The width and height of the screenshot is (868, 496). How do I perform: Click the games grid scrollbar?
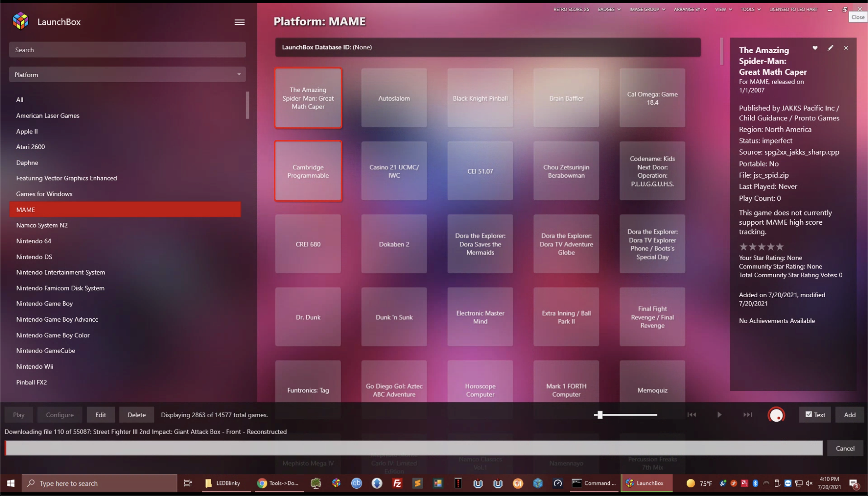(721, 51)
